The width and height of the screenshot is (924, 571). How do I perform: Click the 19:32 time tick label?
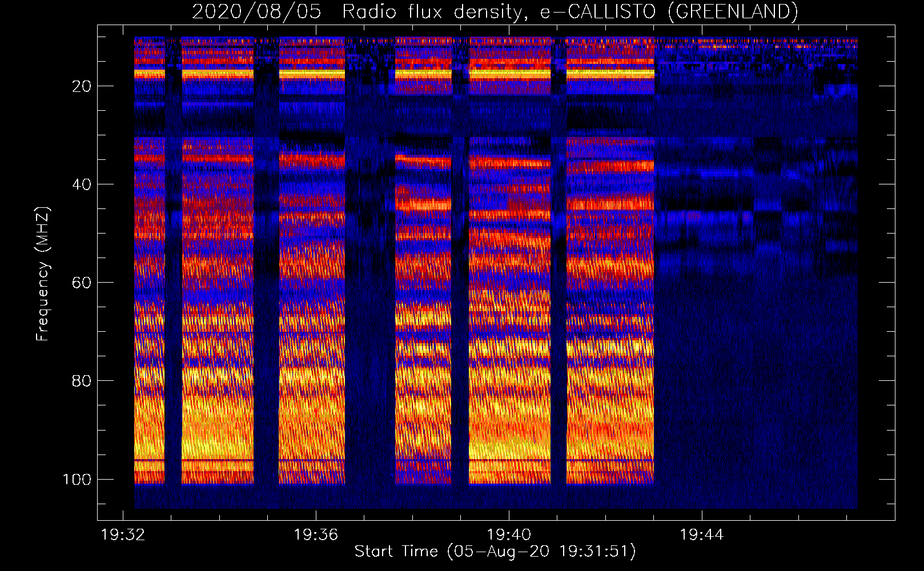pyautogui.click(x=123, y=535)
